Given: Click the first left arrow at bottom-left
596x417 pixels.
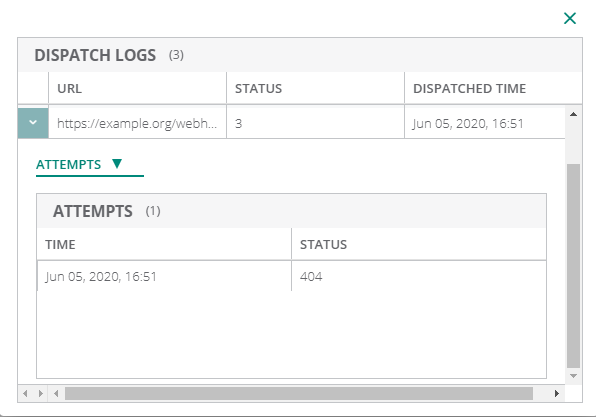Looking at the screenshot, I should [x=25, y=393].
